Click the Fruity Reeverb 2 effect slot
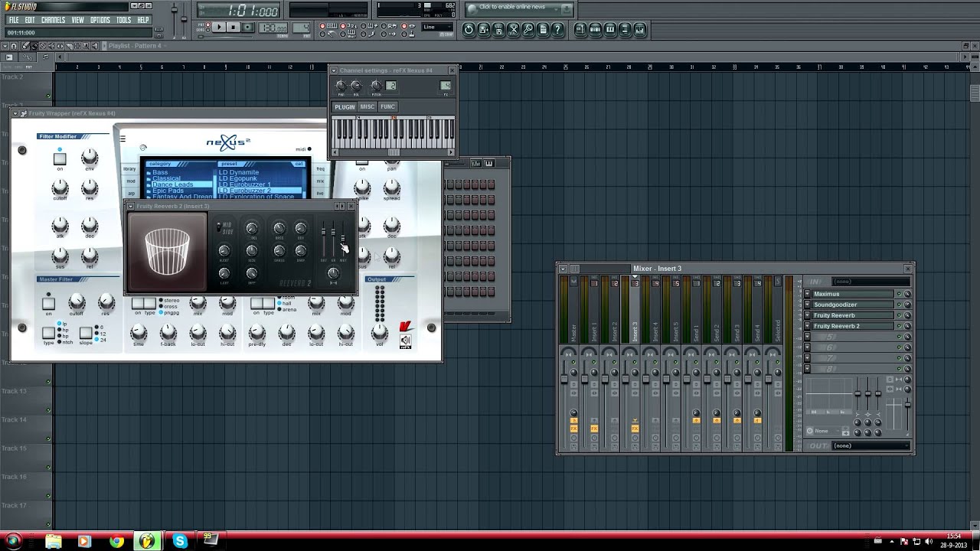980x551 pixels. (x=852, y=326)
